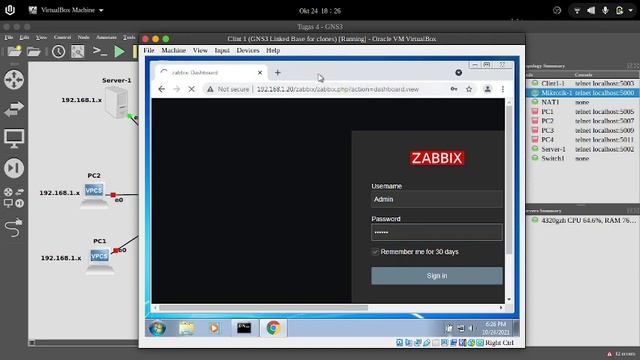
Task: Open VirtualBox Devices menu
Action: click(x=248, y=50)
